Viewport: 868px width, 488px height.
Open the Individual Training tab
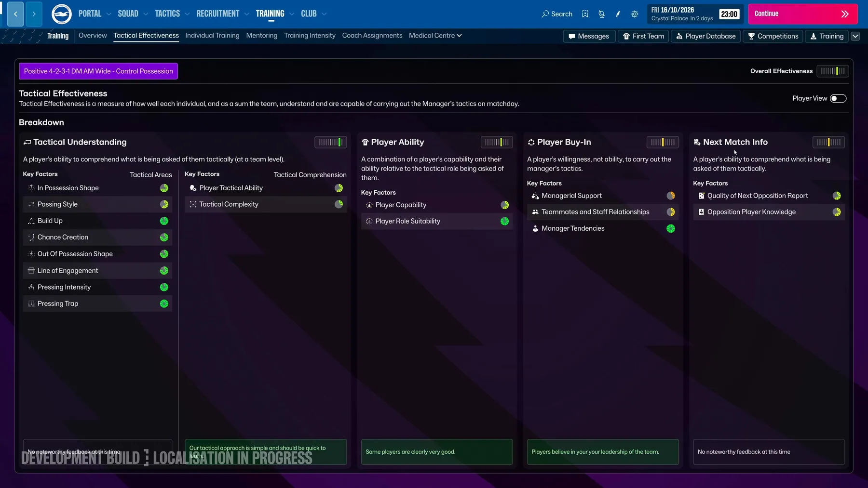pos(212,36)
